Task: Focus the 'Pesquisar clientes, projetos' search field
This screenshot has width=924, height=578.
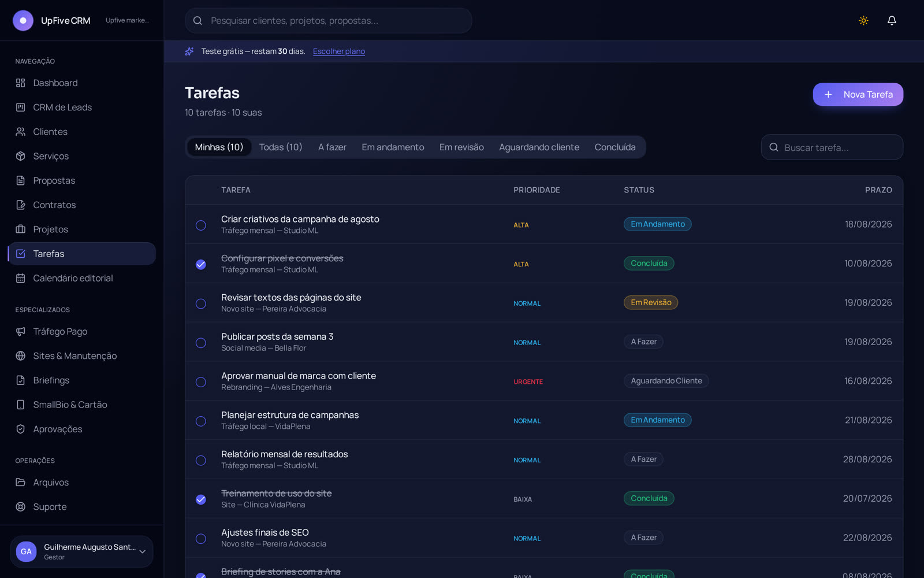Action: (328, 21)
